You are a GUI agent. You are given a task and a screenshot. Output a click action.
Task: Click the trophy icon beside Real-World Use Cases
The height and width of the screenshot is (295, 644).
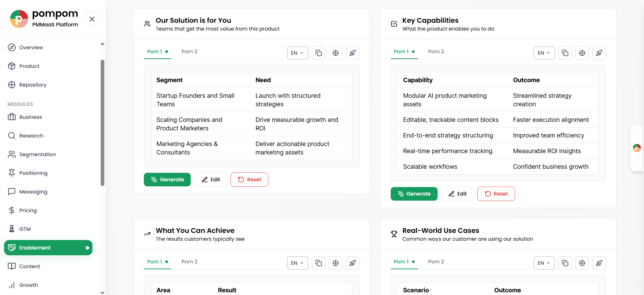(x=394, y=234)
